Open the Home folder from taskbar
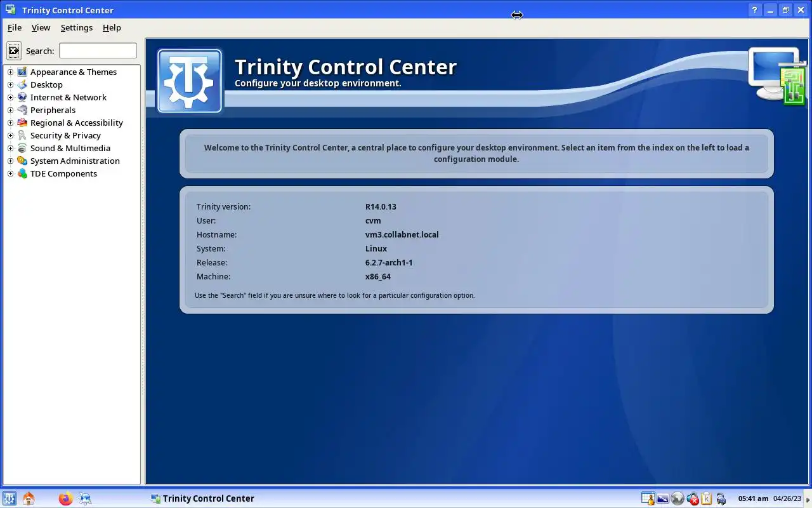This screenshot has height=508, width=812. tap(29, 498)
